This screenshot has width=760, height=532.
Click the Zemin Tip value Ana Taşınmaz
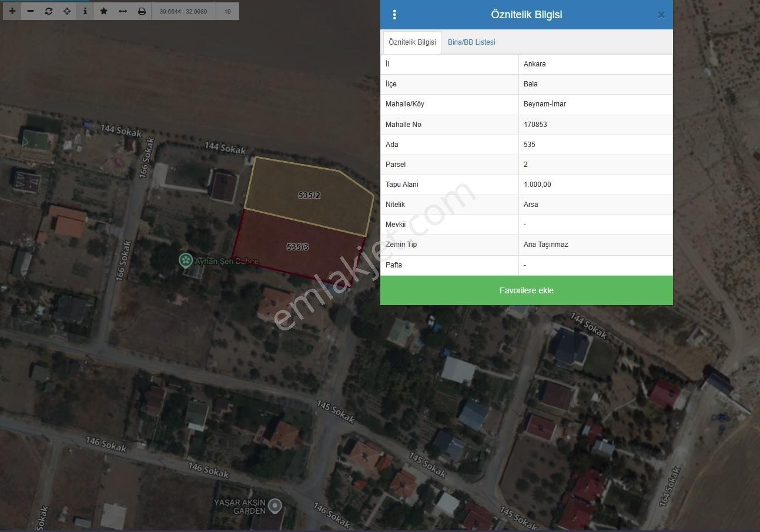pos(546,245)
